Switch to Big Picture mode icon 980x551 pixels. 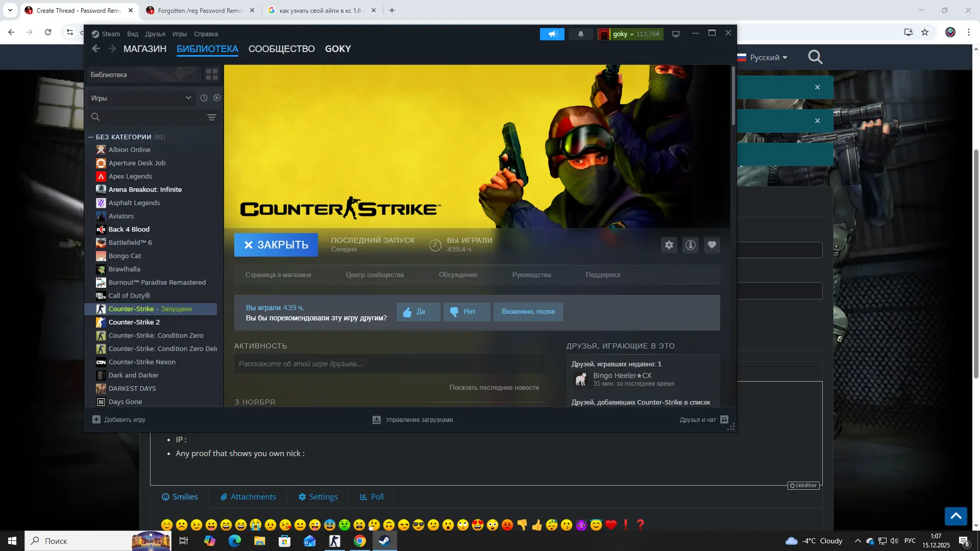tap(676, 34)
